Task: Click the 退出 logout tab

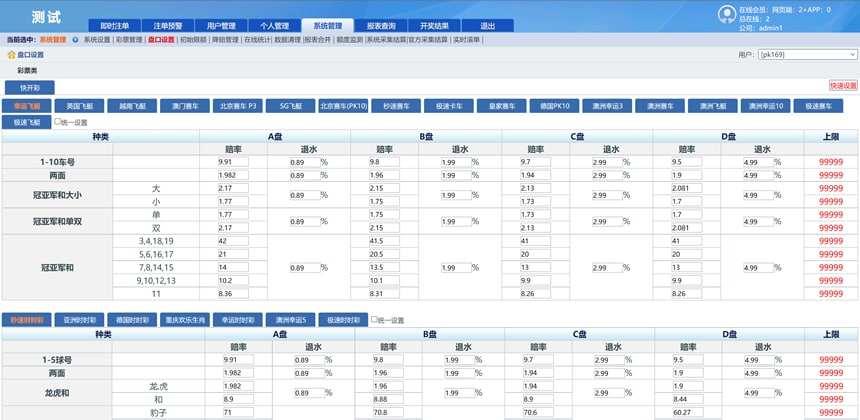Action: click(x=486, y=25)
